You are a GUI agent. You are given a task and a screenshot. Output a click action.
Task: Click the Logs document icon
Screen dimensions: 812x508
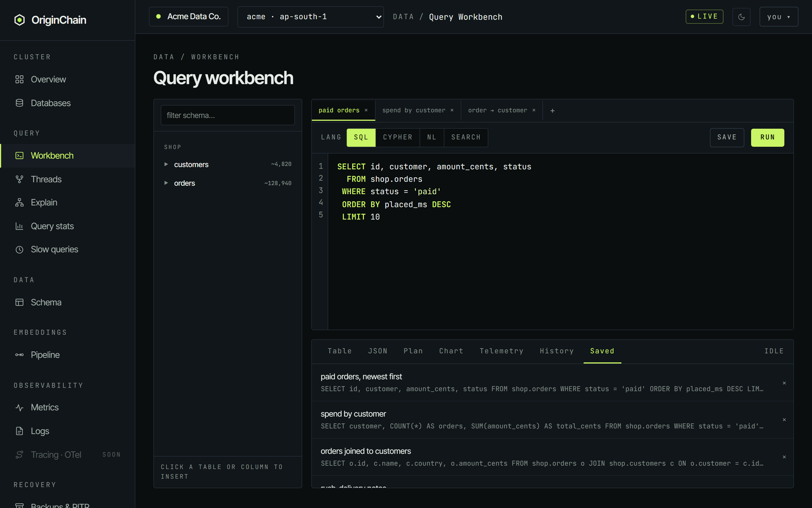coord(20,431)
